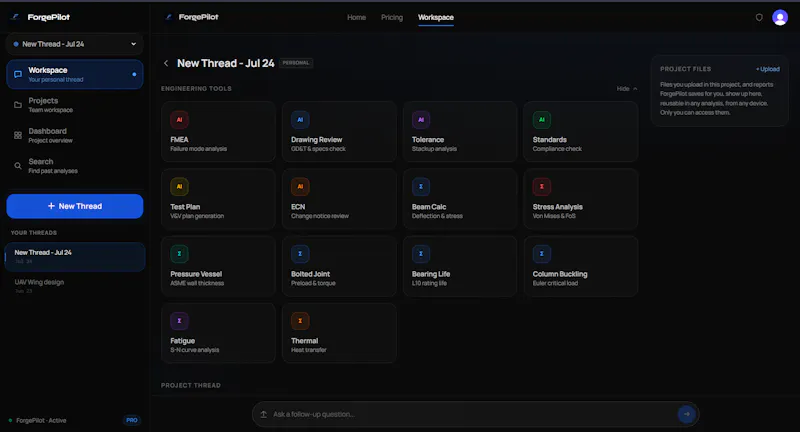Viewport: 800px width, 432px height.
Task: Open the Stress Analysis icon
Action: pyautogui.click(x=542, y=187)
